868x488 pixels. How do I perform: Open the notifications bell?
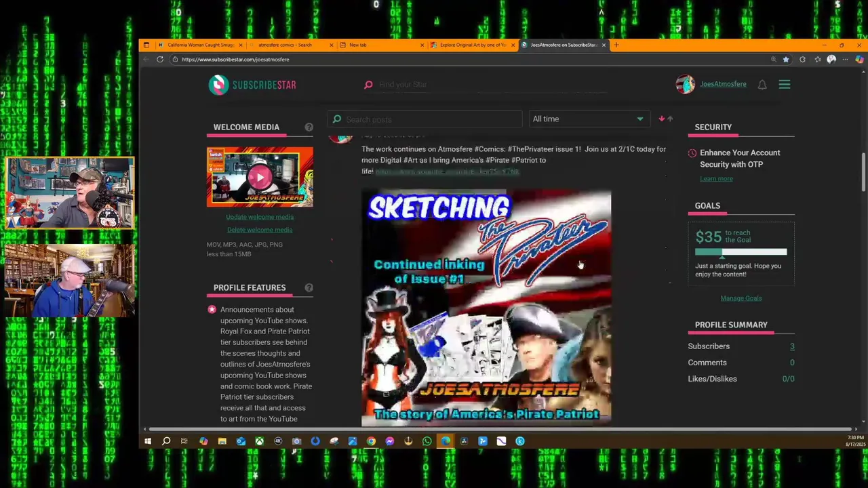762,85
